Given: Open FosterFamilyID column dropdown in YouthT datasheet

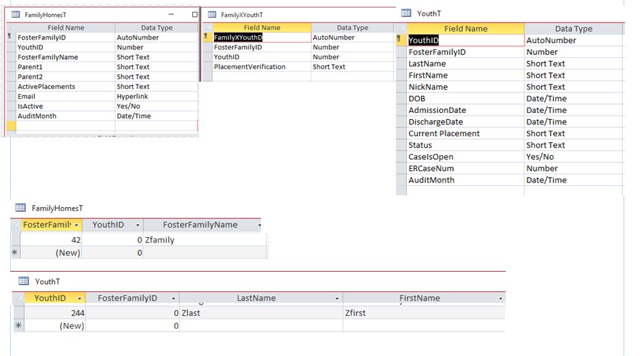Looking at the screenshot, I should 173,299.
